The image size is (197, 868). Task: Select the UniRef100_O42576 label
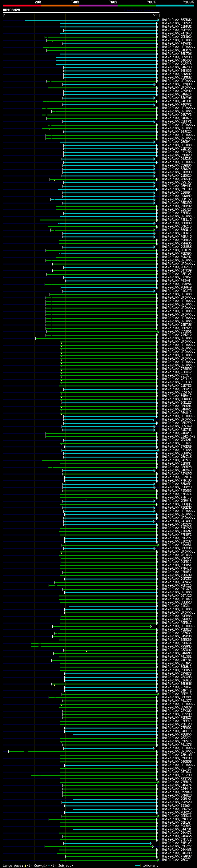177,524
